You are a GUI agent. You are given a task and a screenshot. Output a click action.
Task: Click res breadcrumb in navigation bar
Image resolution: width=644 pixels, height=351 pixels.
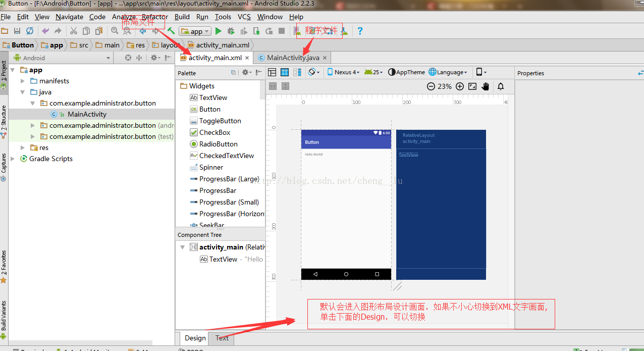(136, 45)
